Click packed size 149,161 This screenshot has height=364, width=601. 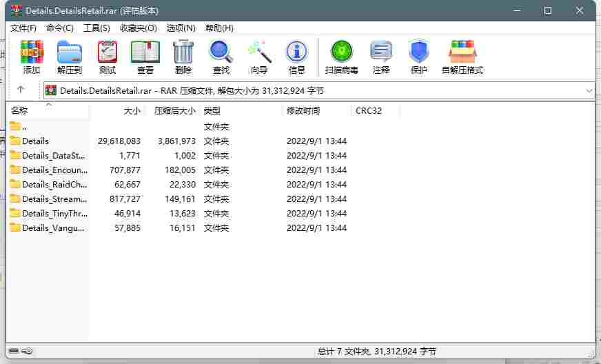click(x=179, y=199)
